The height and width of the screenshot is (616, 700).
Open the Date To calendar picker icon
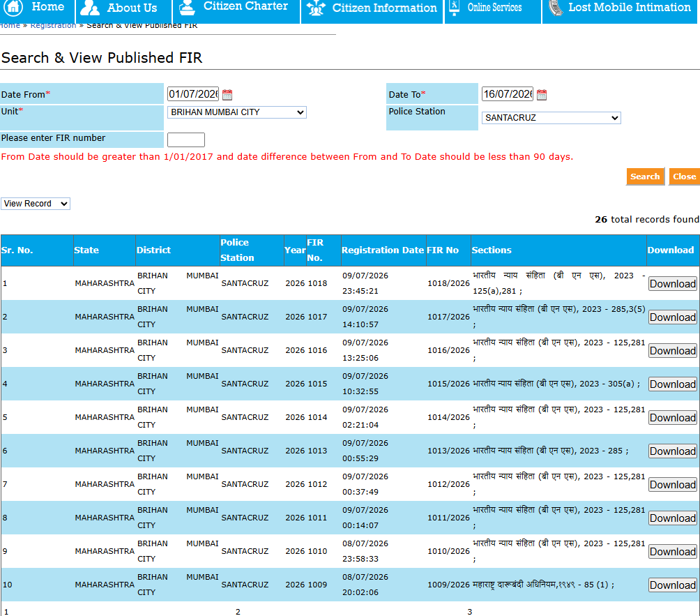(x=542, y=95)
